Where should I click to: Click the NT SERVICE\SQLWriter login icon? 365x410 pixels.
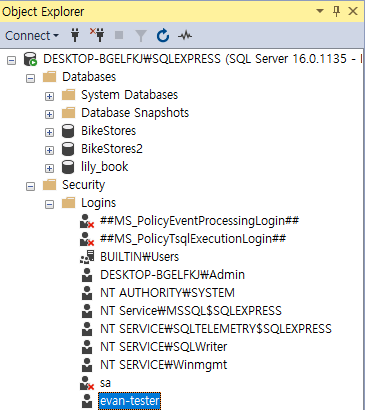[87, 347]
